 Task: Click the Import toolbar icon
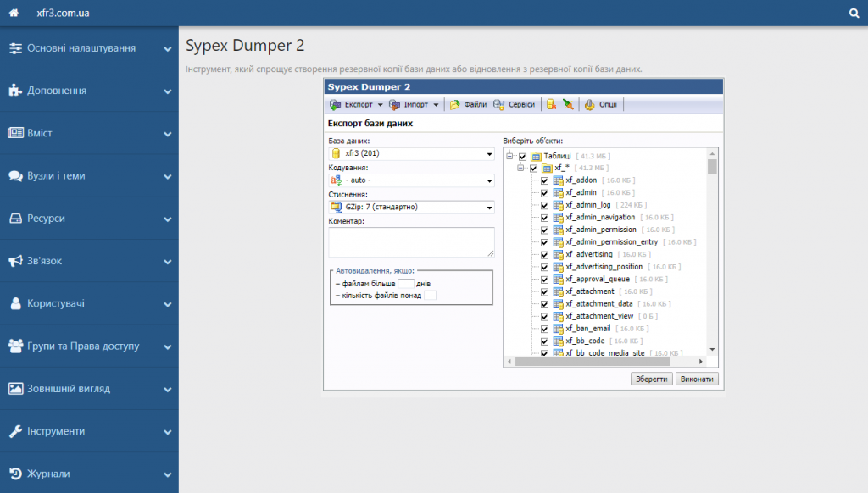[395, 105]
